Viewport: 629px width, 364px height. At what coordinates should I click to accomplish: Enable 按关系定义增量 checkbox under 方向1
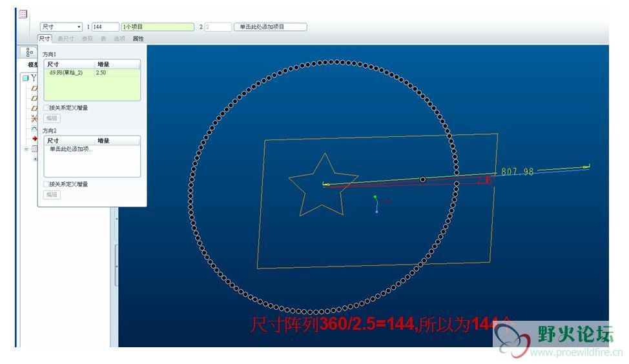tap(46, 107)
